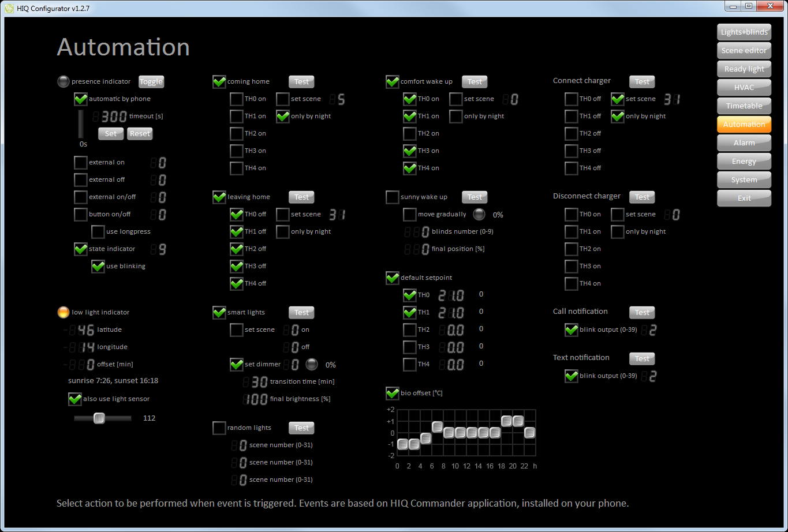Click the light sensor threshold slider handle
The height and width of the screenshot is (532, 788).
99,418
